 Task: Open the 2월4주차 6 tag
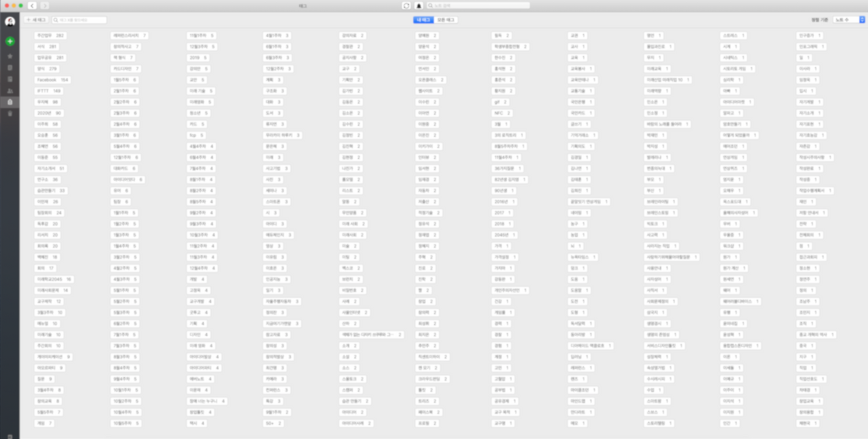click(x=125, y=124)
